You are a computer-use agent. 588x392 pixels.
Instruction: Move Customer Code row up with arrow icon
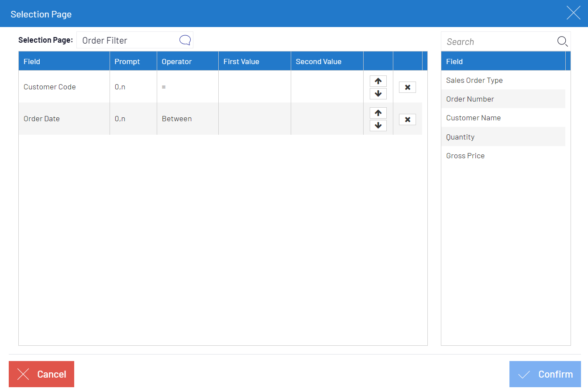[378, 81]
